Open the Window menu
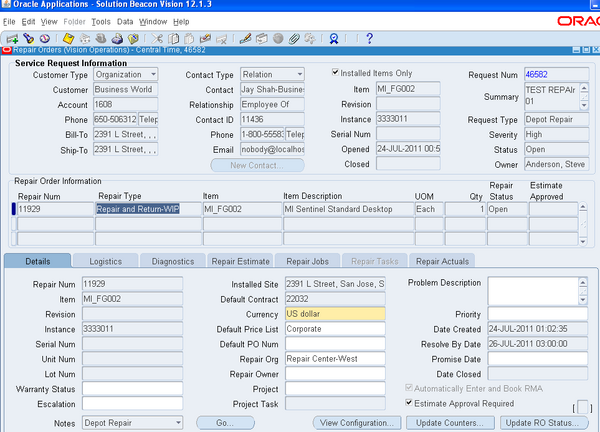This screenshot has width=600, height=432. pos(153,22)
